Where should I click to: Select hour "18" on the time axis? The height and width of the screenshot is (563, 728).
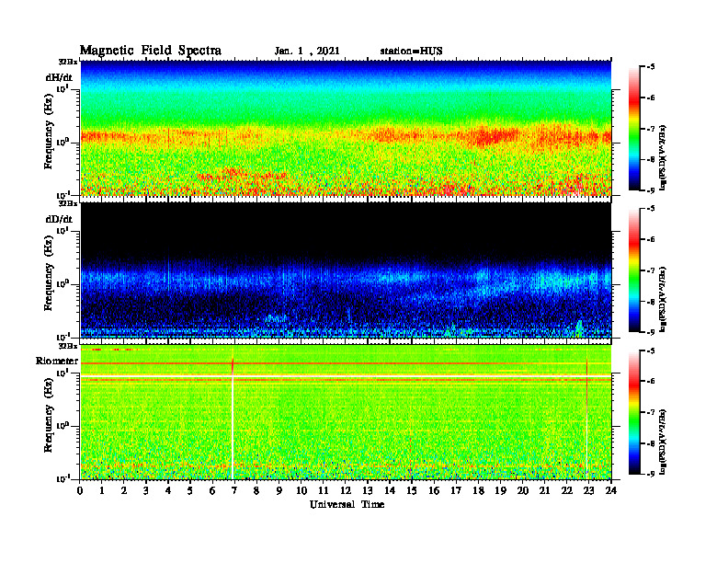tap(478, 490)
